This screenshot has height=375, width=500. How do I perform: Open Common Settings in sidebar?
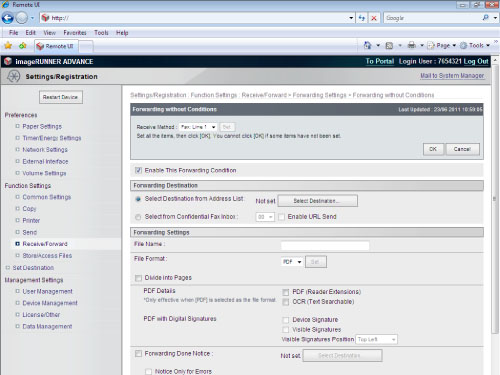coord(47,197)
